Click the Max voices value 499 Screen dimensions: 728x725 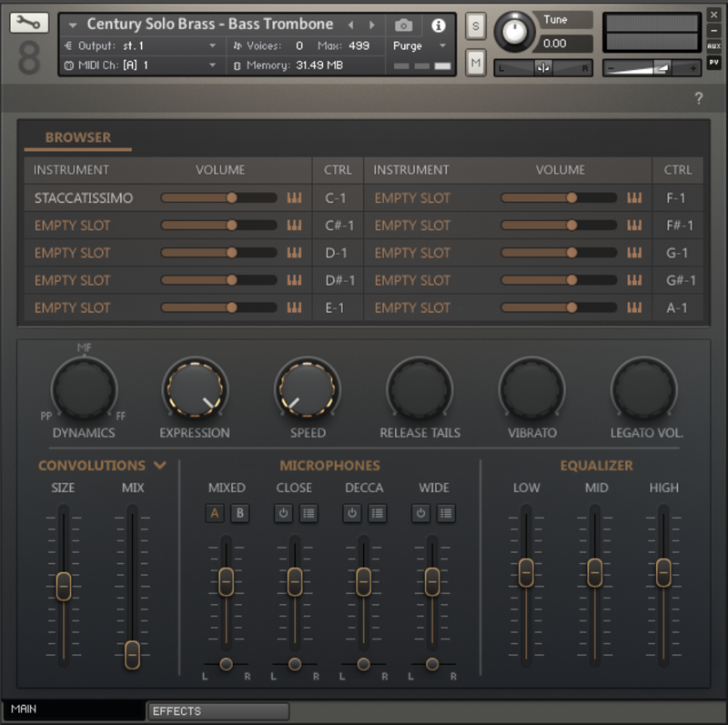[x=359, y=45]
